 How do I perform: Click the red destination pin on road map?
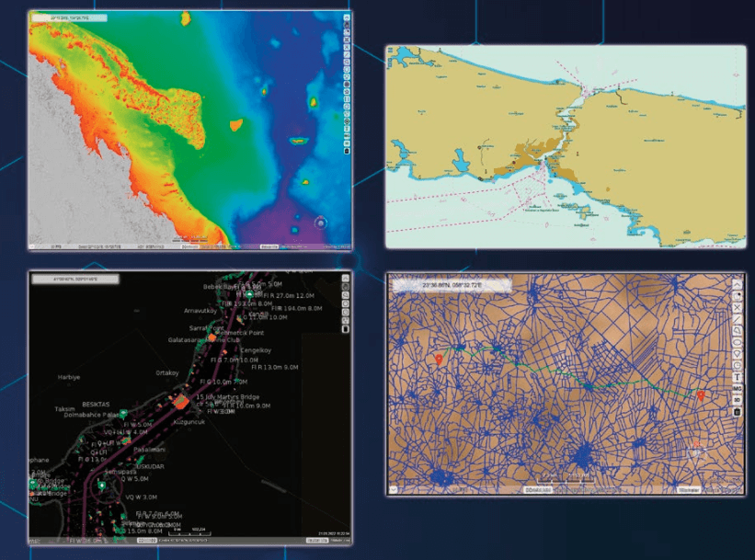click(x=701, y=396)
